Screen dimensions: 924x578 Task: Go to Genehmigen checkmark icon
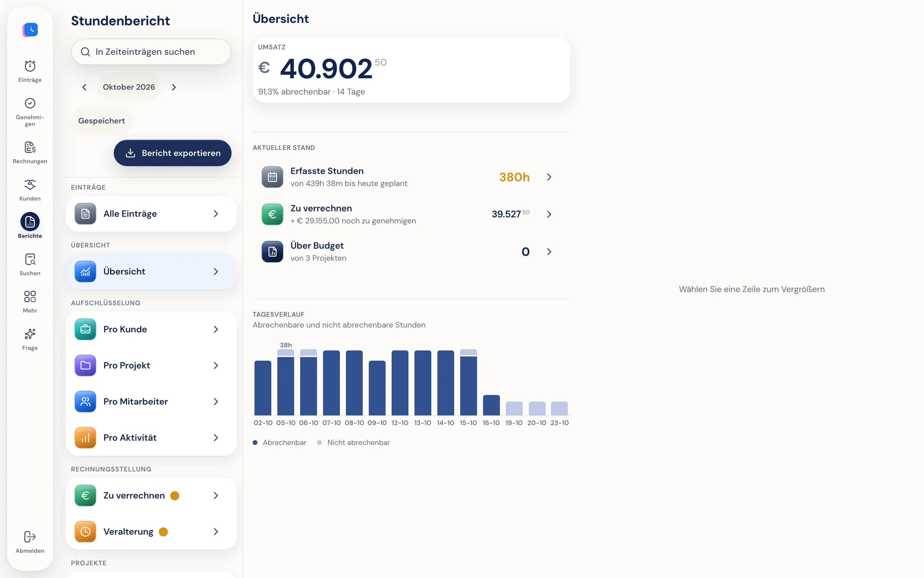pos(30,103)
